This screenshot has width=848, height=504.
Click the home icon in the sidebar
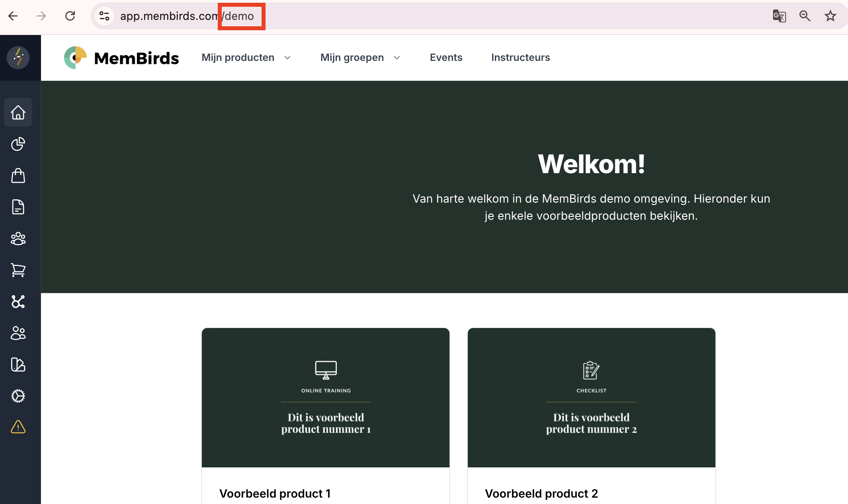pos(18,112)
